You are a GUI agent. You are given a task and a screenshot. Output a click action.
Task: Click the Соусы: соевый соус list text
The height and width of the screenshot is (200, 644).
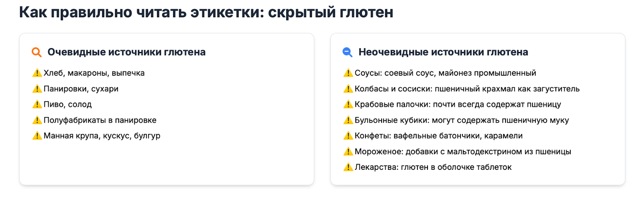coord(445,73)
